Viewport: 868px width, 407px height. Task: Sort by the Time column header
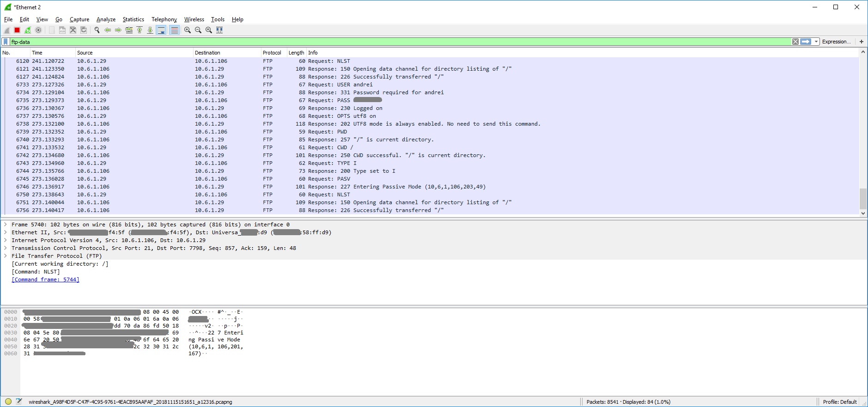pyautogui.click(x=53, y=53)
